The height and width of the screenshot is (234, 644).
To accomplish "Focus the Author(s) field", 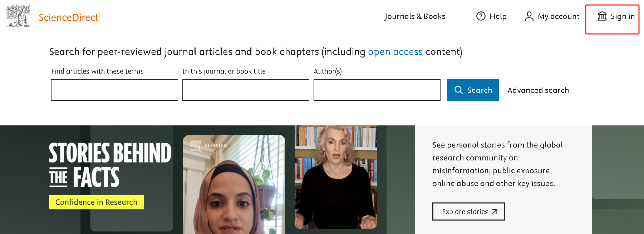I will (377, 90).
